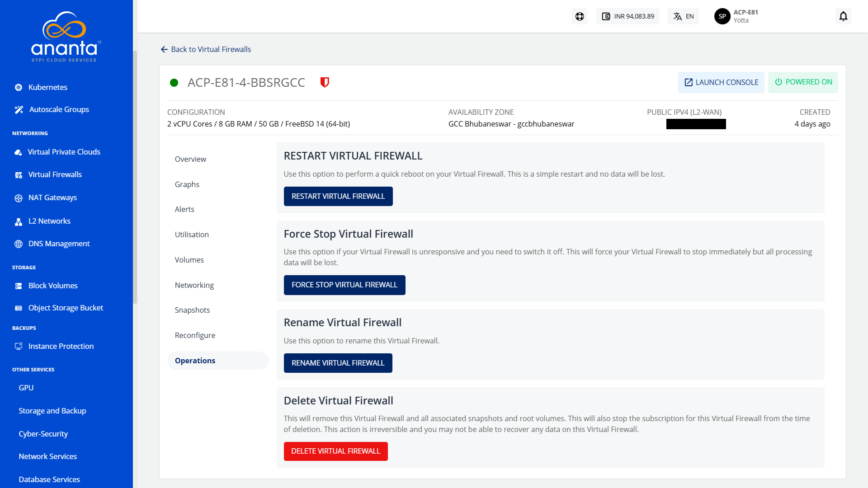The image size is (868, 488).
Task: Click the Kubernetes sidebar icon
Action: click(x=19, y=88)
